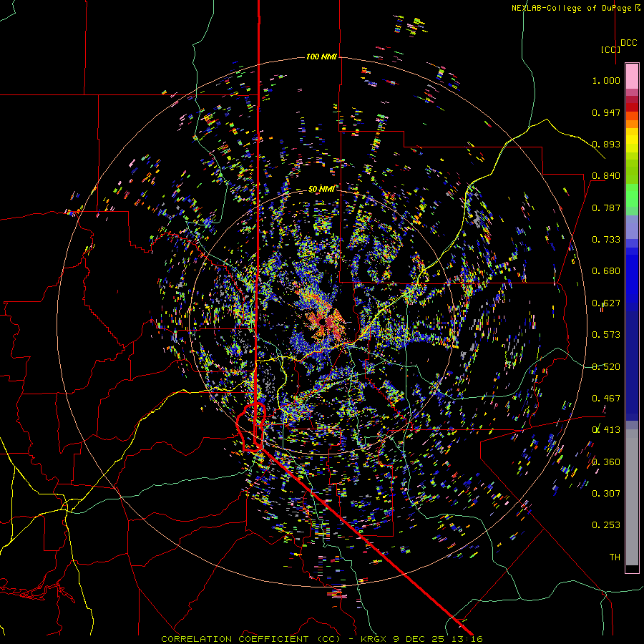
Task: Click the 0.680 value on the CC scale
Action: click(606, 271)
